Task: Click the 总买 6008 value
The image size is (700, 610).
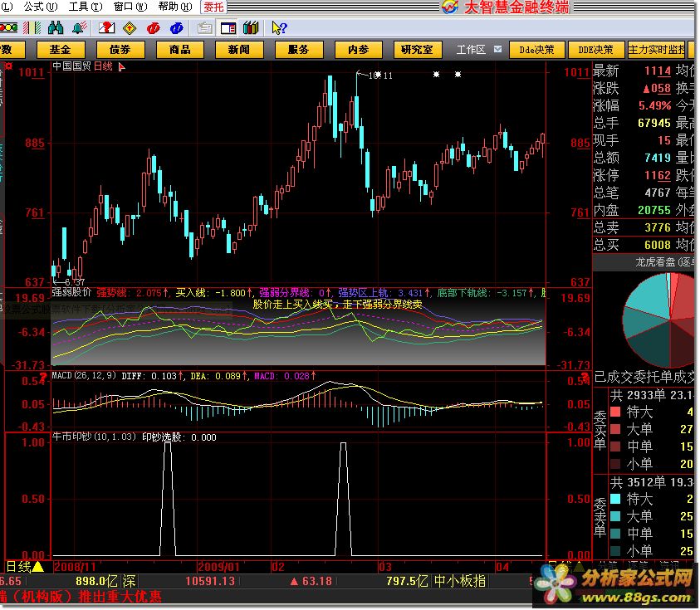Action: tap(657, 245)
